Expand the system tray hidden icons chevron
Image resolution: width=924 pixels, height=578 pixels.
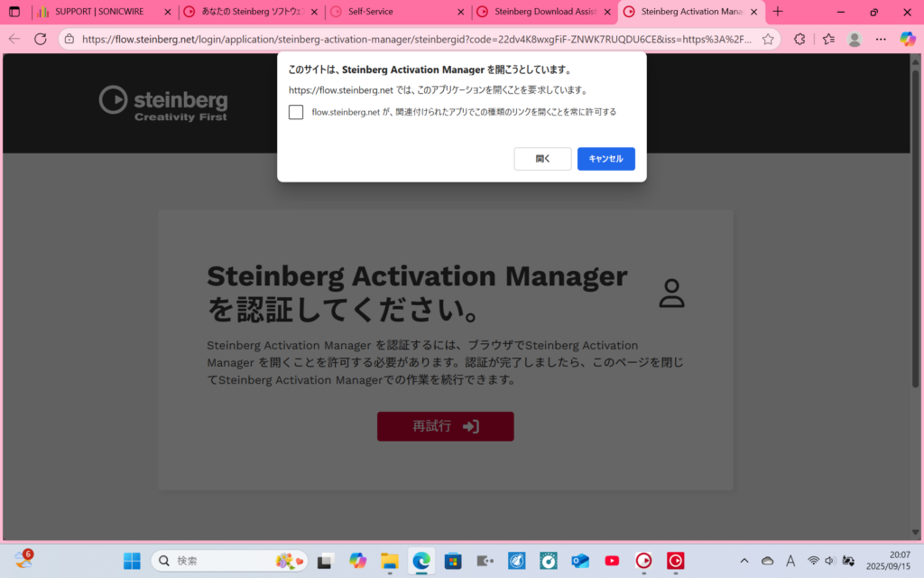(x=744, y=561)
